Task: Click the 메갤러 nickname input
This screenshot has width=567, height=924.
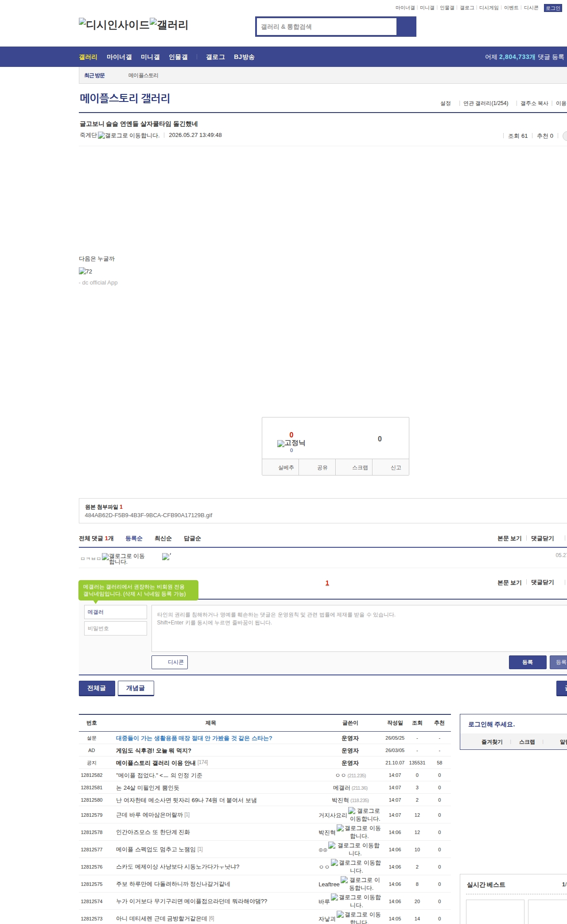Action: pos(116,612)
